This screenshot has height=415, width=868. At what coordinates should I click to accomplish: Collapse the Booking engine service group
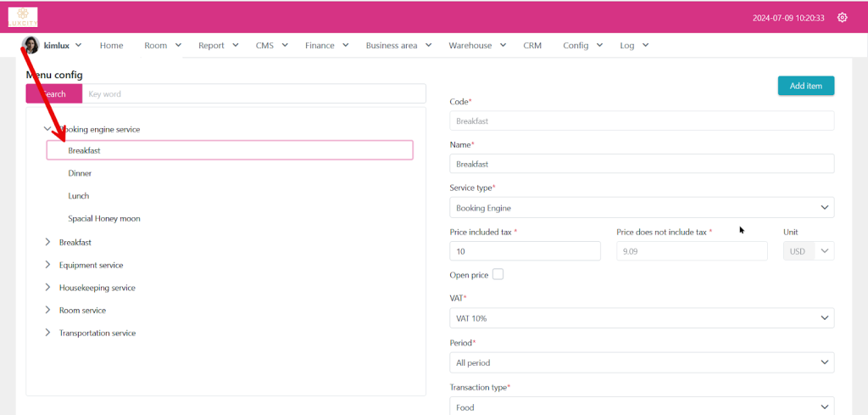click(x=47, y=129)
